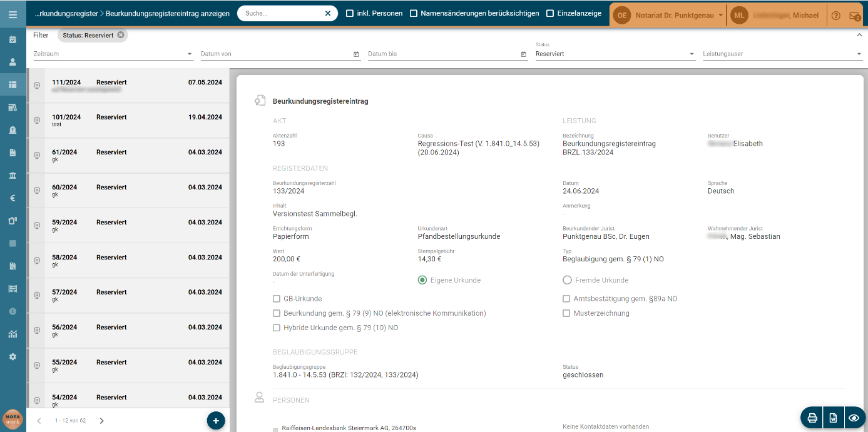Viewport: 868px width, 432px height.
Task: Select list entry 54/2024
Action: 128,396
